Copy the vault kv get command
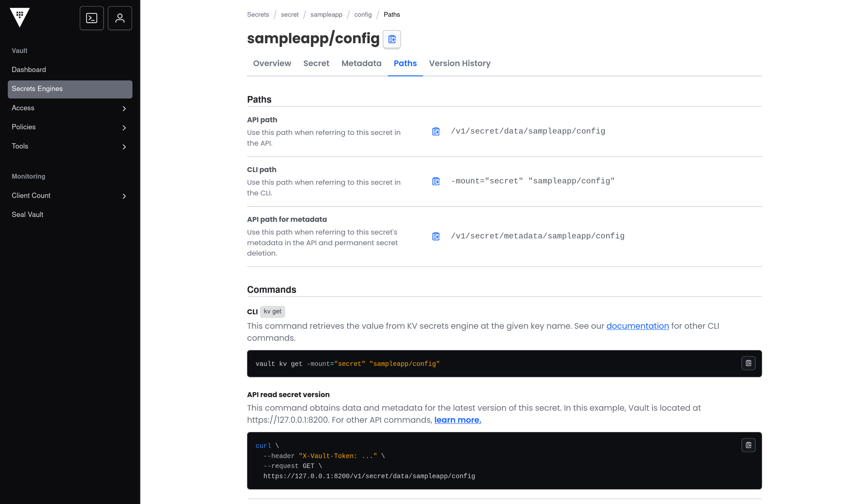The height and width of the screenshot is (504, 868). point(748,363)
